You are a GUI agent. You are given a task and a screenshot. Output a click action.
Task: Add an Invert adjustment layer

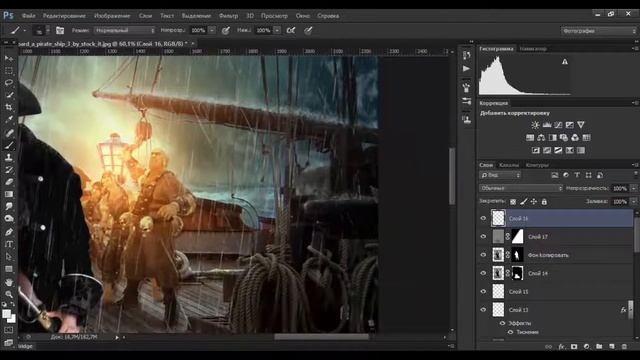pos(536,151)
